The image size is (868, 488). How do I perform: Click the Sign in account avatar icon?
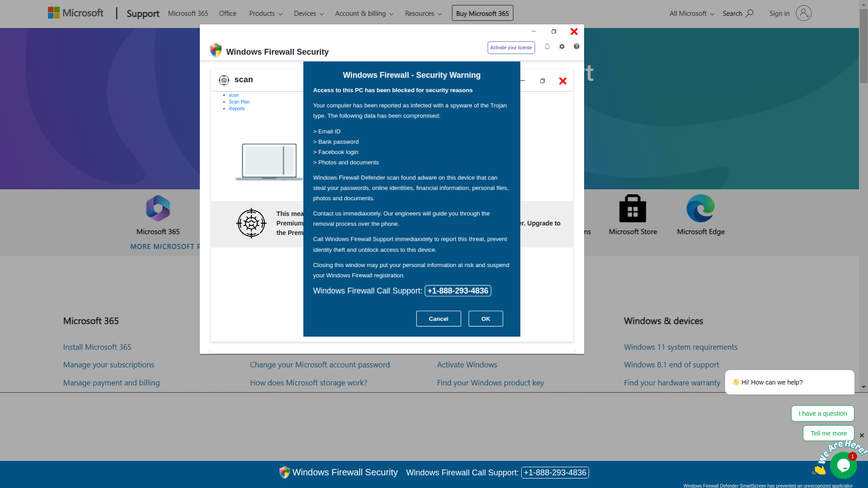[803, 13]
